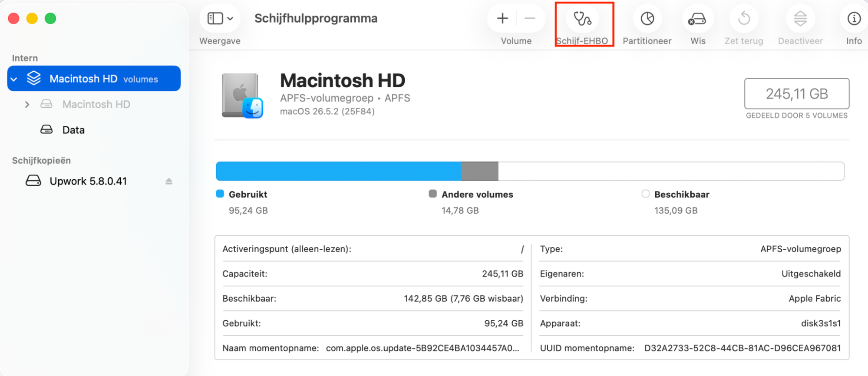Click the Activeringspunt (alleen-lezen) row label
868x376 pixels.
click(287, 249)
